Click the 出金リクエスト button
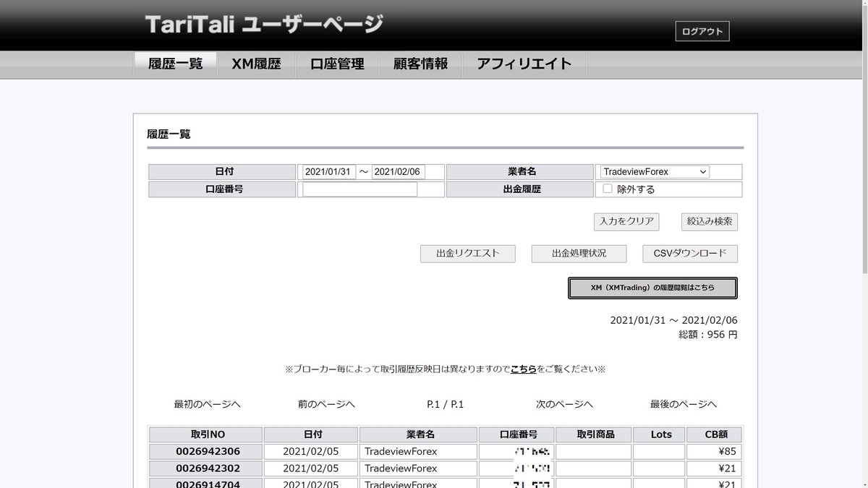Viewport: 868px width, 488px height. (x=468, y=254)
